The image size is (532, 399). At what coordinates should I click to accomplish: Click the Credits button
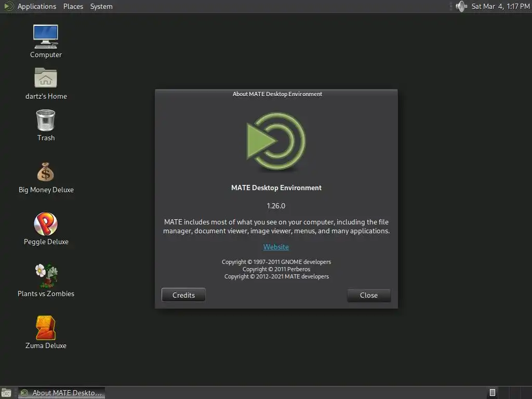click(183, 295)
